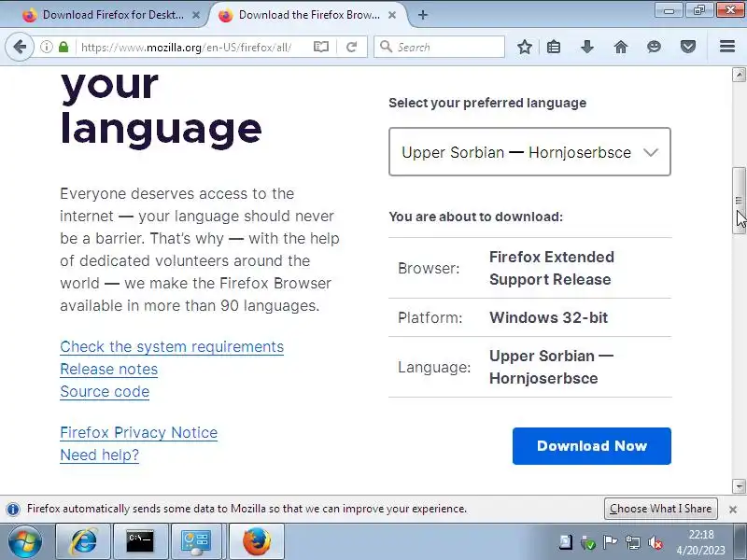Toggle Reader View in the address bar
The height and width of the screenshot is (560, 747).
click(321, 47)
